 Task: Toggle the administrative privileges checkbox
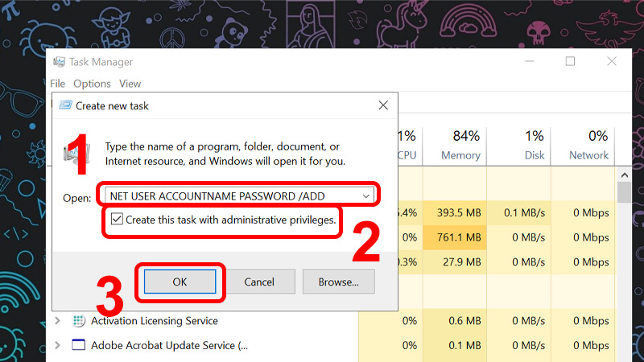(x=117, y=219)
